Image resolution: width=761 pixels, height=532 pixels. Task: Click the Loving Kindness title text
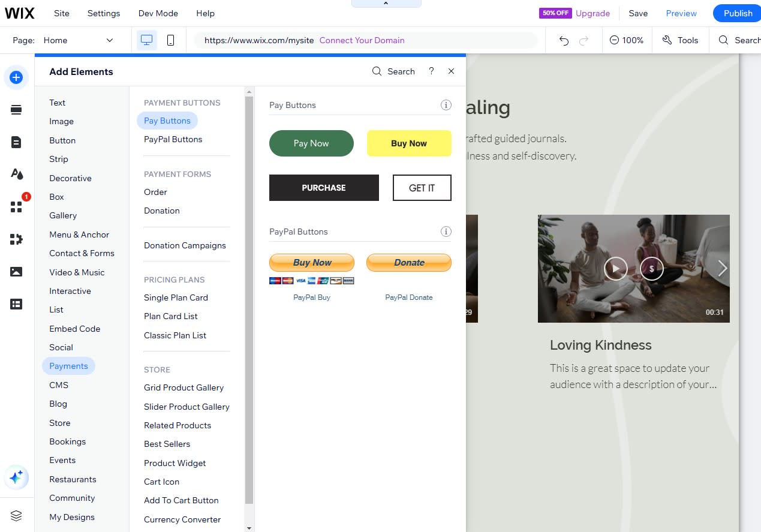click(600, 345)
